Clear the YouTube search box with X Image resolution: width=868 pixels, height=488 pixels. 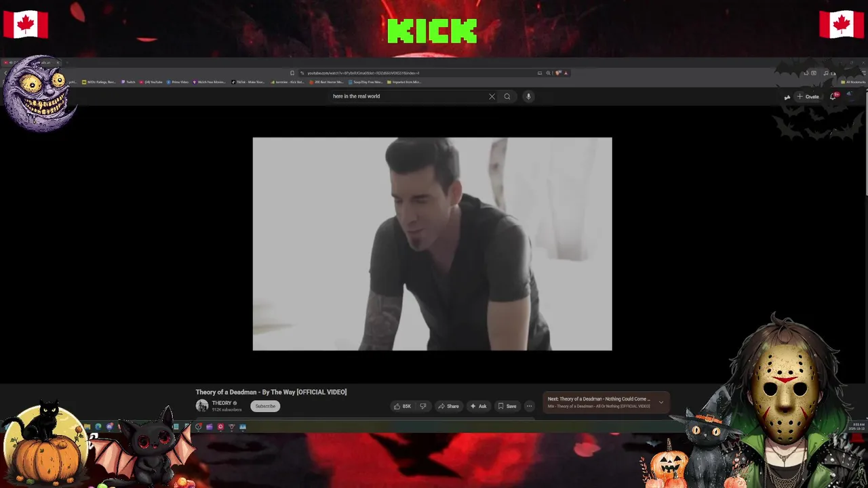[492, 96]
